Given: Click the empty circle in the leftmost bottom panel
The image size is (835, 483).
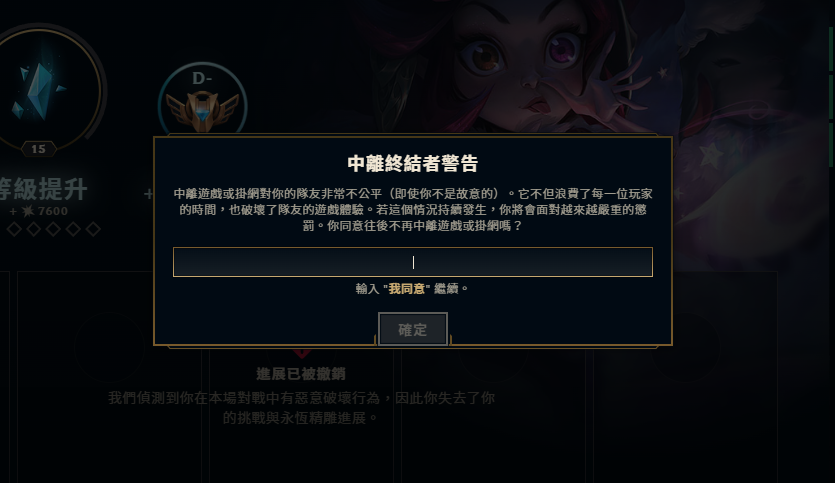Looking at the screenshot, I should click(x=110, y=347).
